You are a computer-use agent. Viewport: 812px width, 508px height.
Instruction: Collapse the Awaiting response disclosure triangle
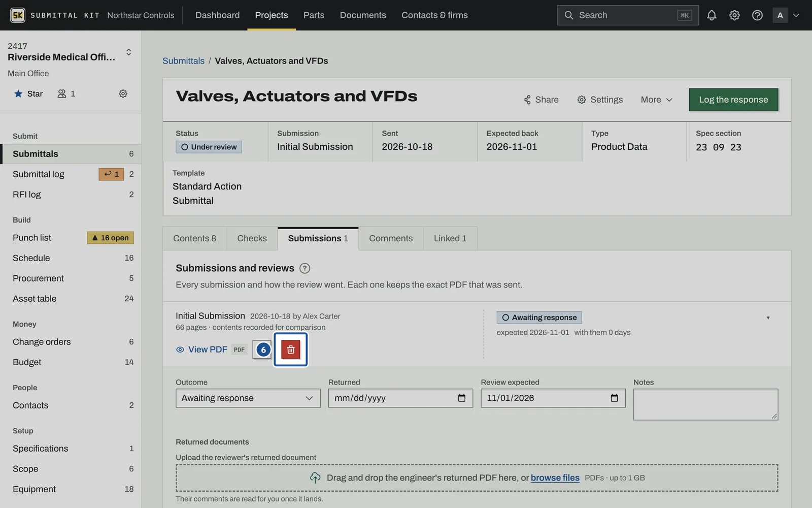pos(768,318)
